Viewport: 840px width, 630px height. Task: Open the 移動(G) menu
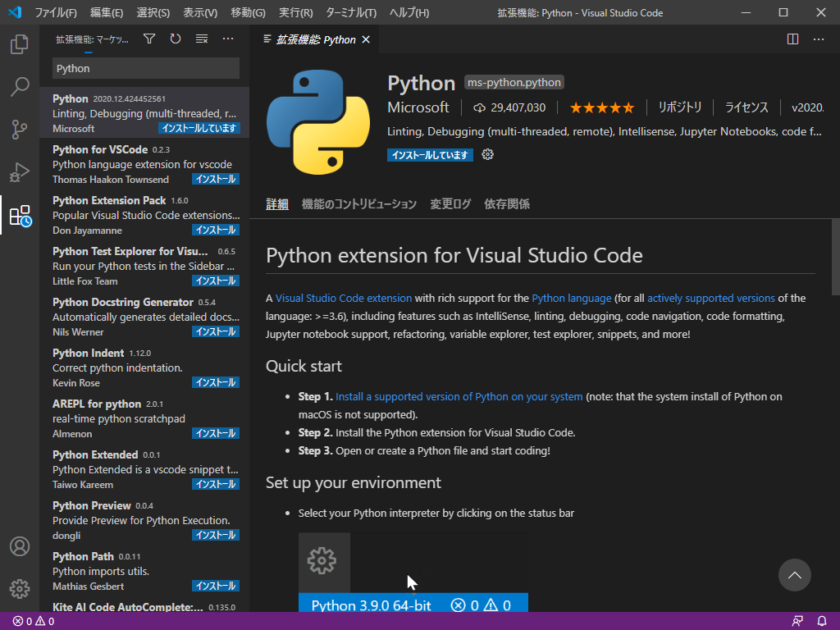coord(248,12)
